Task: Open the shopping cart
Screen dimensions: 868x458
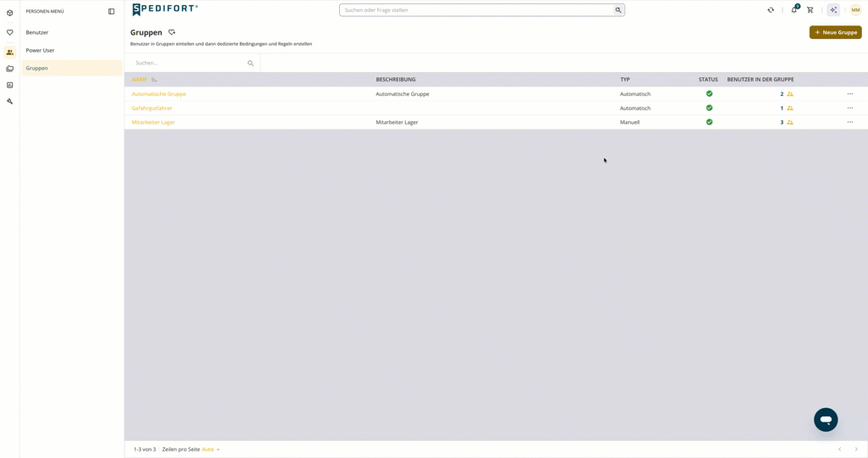Action: tap(810, 10)
